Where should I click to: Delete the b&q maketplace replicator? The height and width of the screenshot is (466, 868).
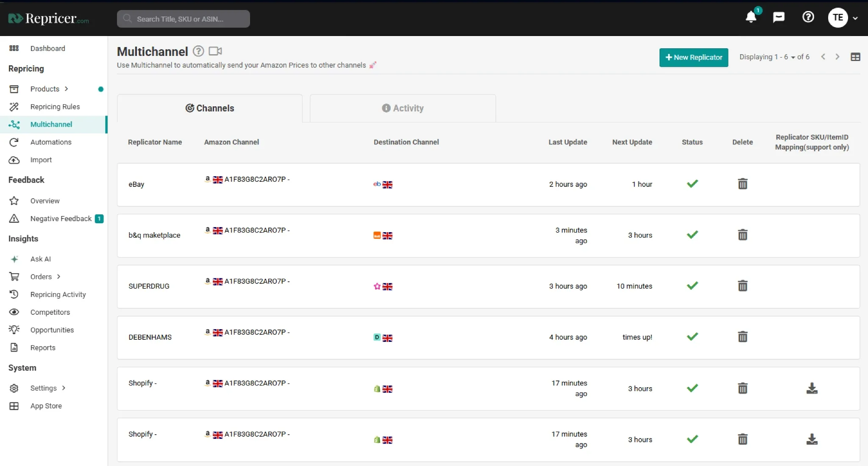click(743, 235)
